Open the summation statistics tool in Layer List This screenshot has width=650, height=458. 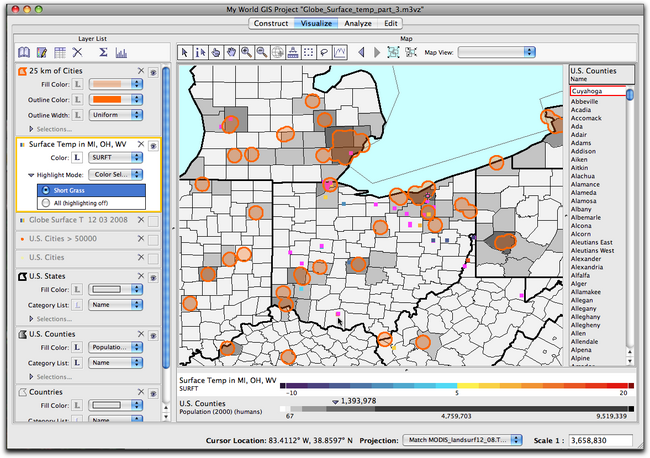pyautogui.click(x=103, y=52)
